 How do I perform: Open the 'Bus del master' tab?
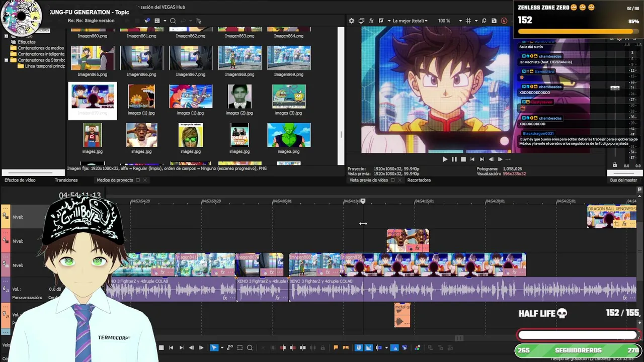tap(623, 180)
